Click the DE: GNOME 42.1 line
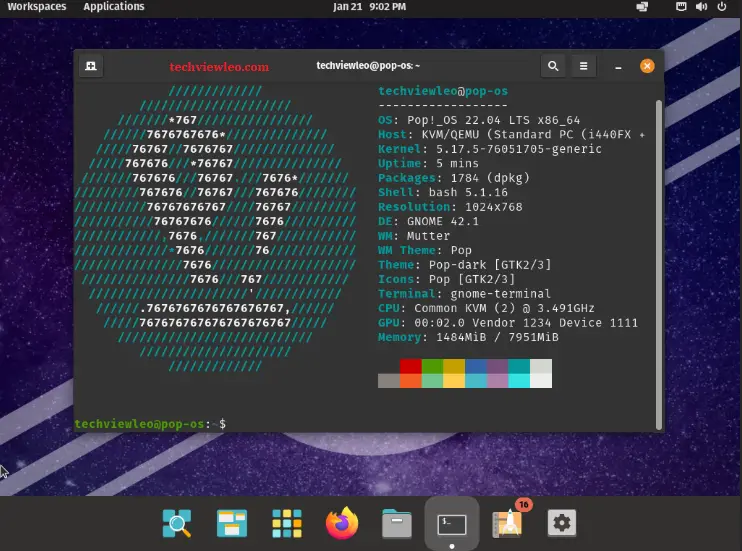Viewport: 742px width, 551px height. pyautogui.click(x=428, y=221)
